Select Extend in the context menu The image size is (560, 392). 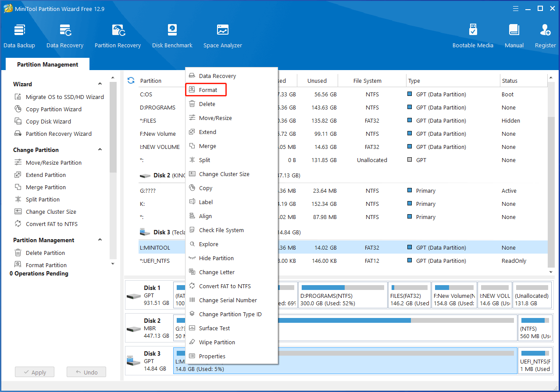[232, 132]
